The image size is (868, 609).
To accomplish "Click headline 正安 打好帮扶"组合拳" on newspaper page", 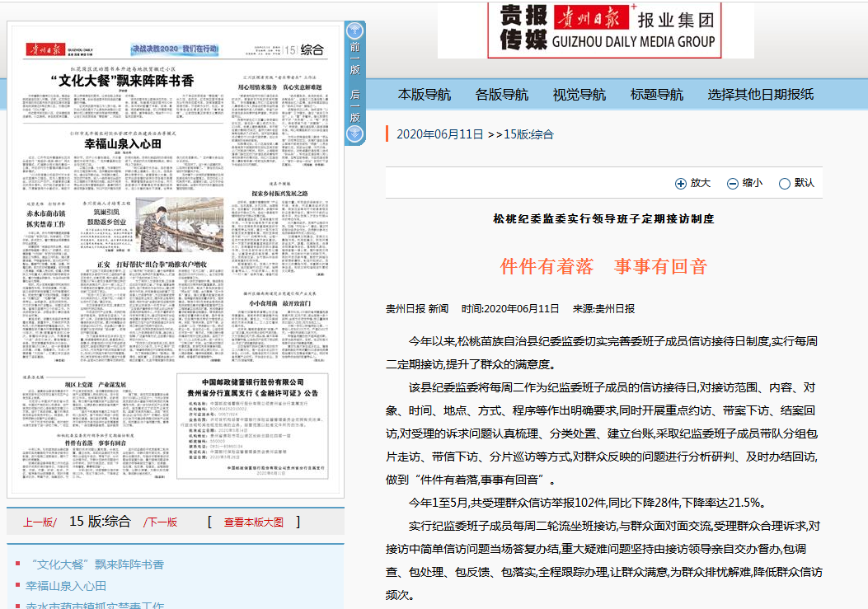I will [x=152, y=265].
